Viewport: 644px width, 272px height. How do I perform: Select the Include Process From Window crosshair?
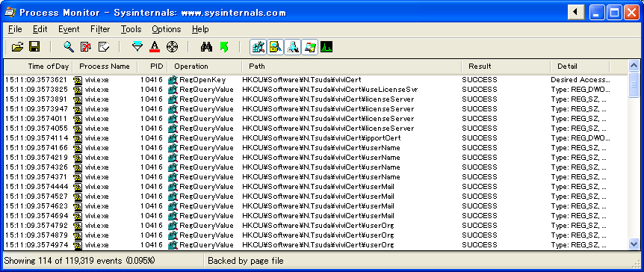[172, 47]
